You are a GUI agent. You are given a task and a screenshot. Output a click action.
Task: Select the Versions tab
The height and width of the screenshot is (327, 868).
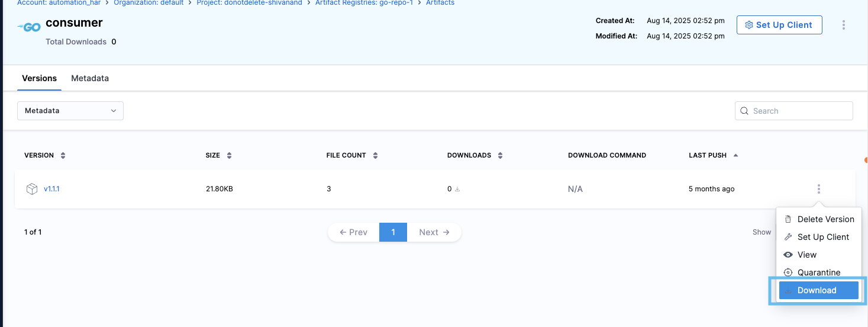coord(39,78)
